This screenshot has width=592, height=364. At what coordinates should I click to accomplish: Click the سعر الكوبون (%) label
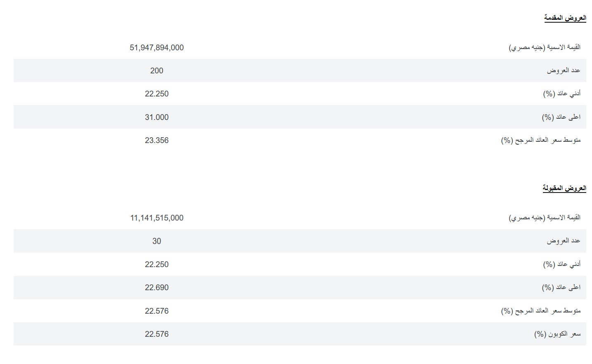[557, 334]
